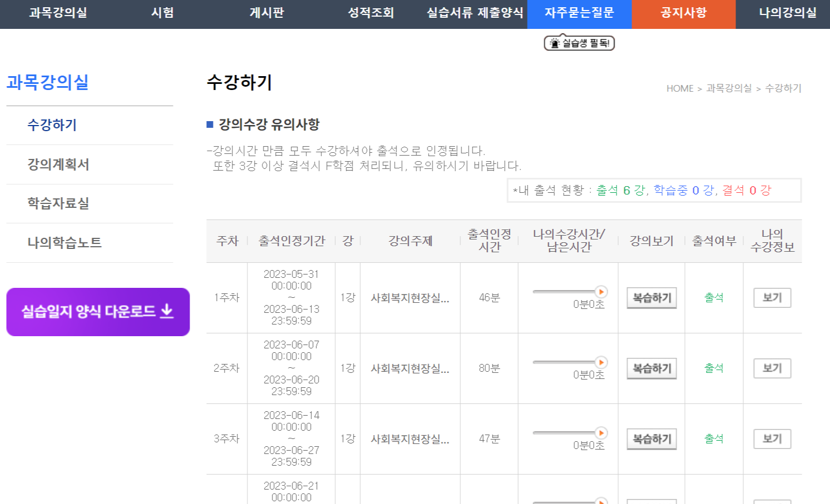Click 사회복지현장실... topic in 1주차 row
This screenshot has height=504, width=830.
(x=410, y=298)
